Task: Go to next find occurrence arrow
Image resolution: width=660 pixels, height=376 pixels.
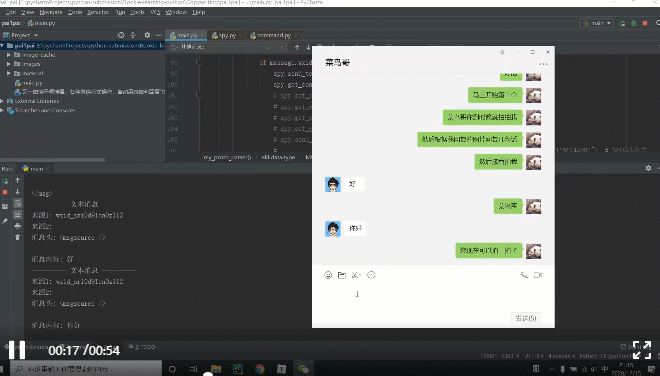Action: click(308, 47)
